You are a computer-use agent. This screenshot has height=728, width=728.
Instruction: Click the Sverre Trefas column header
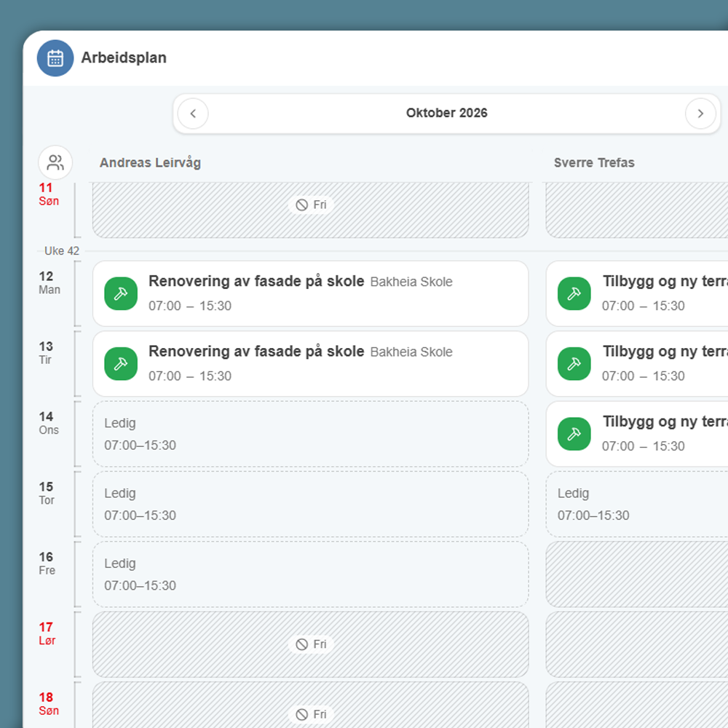point(594,162)
